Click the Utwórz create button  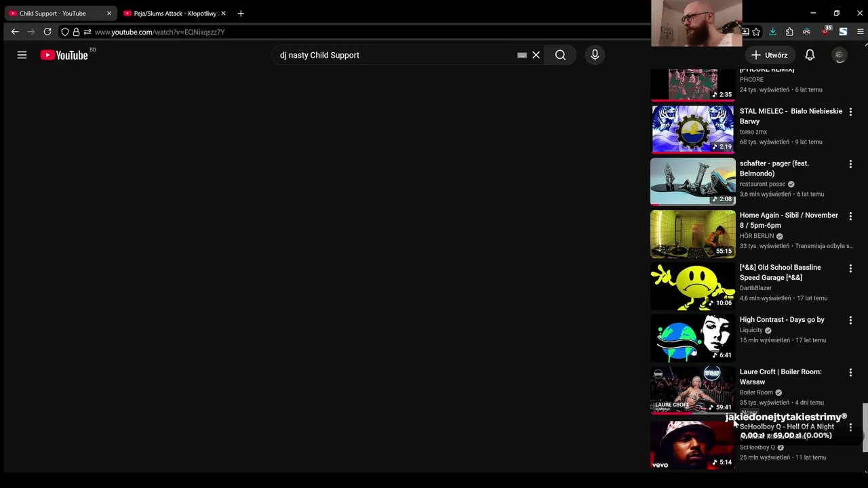pos(769,55)
